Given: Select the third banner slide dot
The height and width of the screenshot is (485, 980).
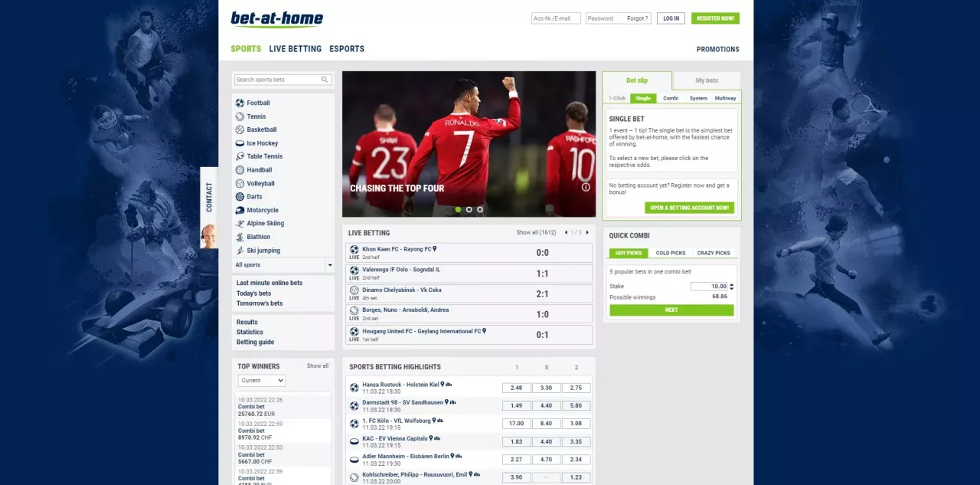Looking at the screenshot, I should click(480, 209).
